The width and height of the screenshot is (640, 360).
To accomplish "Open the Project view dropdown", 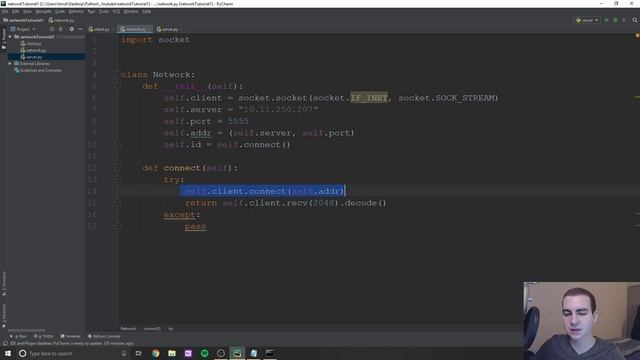I will coord(23,29).
